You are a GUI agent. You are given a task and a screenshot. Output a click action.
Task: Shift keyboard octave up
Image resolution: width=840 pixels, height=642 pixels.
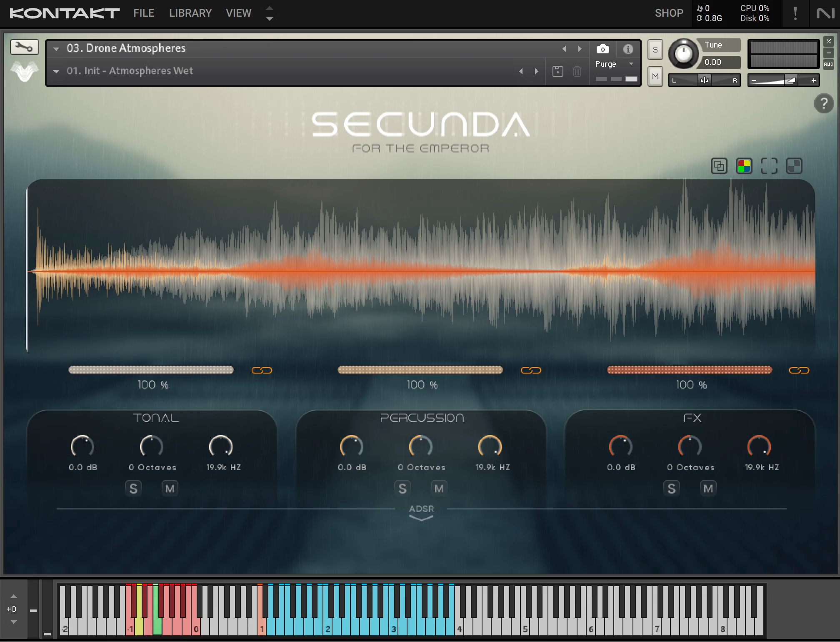[13, 596]
